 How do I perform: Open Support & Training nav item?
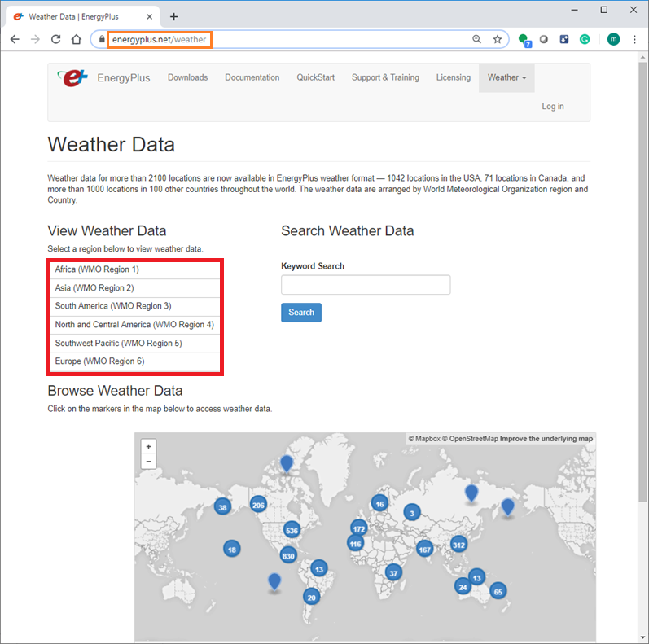(x=385, y=77)
